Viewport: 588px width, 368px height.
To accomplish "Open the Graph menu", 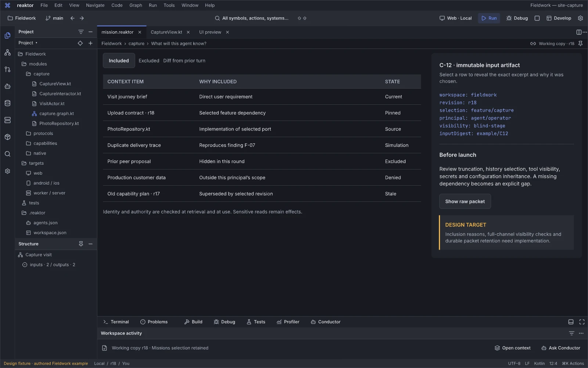I will click(136, 5).
